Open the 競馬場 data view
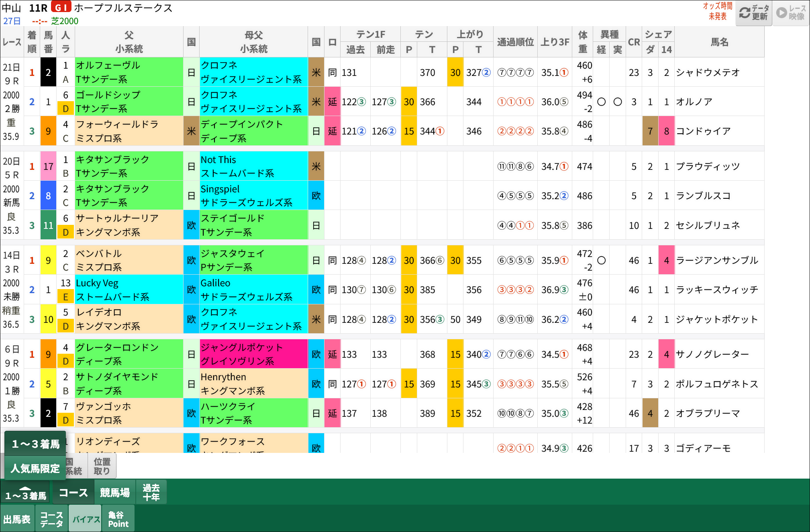The height and width of the screenshot is (532, 810). (115, 491)
